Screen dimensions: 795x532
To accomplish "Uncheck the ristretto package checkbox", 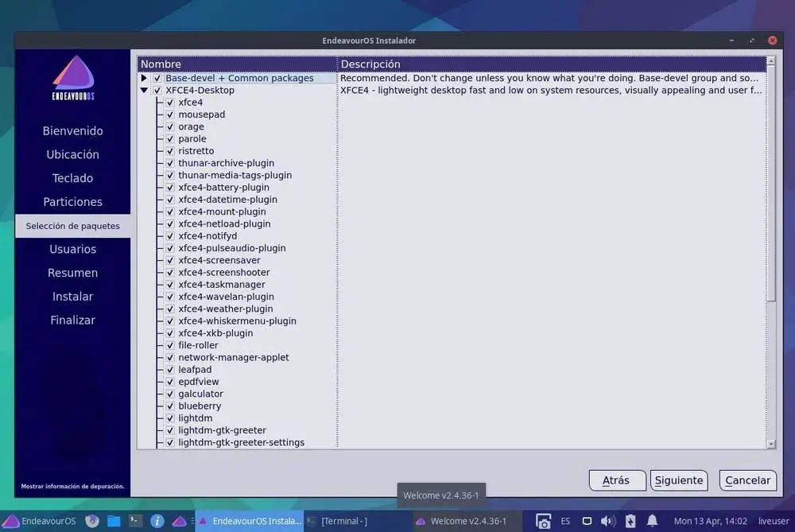I will tap(170, 151).
